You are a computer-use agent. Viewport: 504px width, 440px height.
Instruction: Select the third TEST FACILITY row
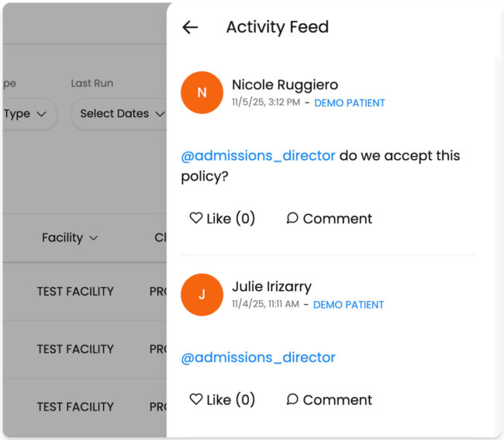75,407
